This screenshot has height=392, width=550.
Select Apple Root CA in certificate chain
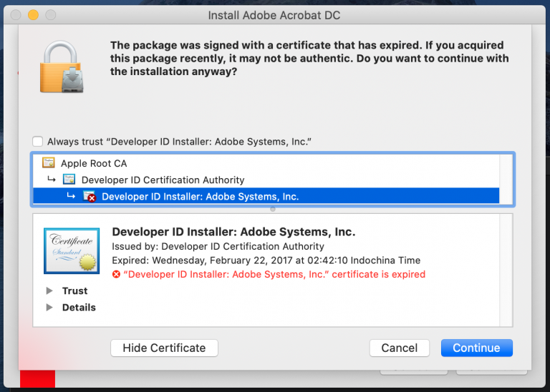266,163
